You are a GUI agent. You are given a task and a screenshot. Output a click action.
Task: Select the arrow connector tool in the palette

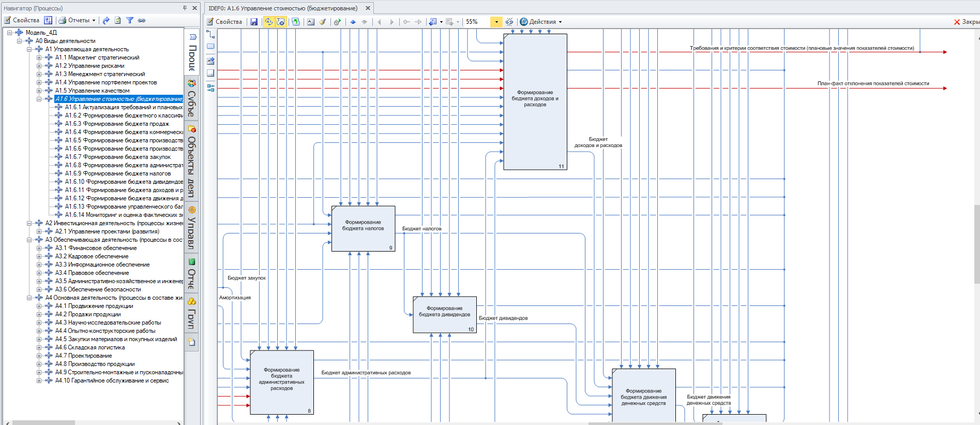coord(210,34)
